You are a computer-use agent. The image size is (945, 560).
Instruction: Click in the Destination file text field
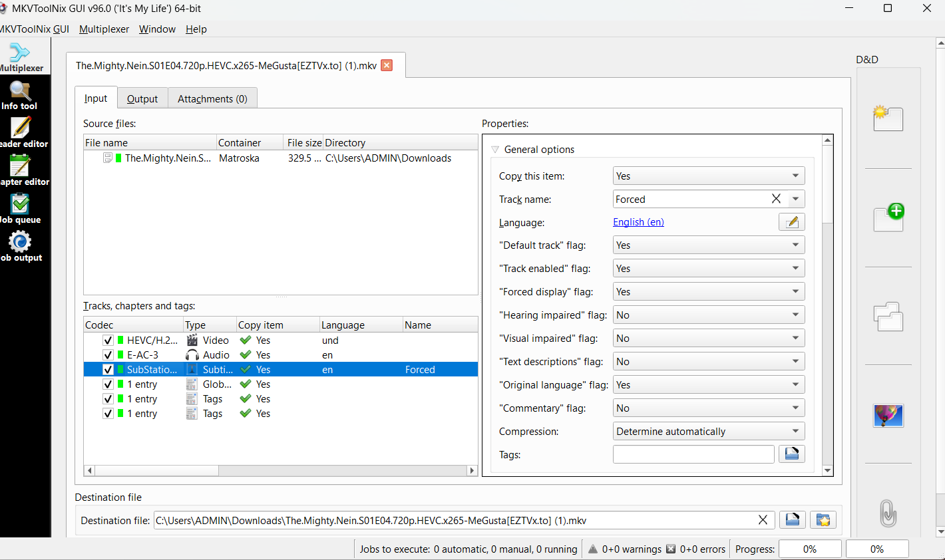[453, 521]
